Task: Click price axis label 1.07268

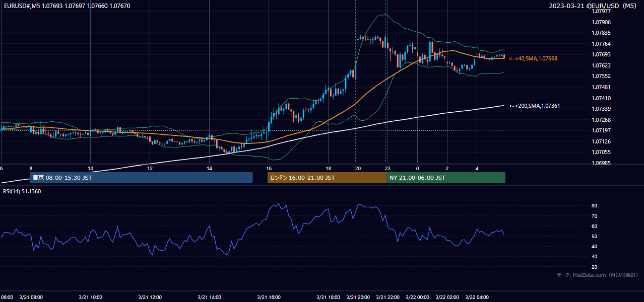Action: 601,120
